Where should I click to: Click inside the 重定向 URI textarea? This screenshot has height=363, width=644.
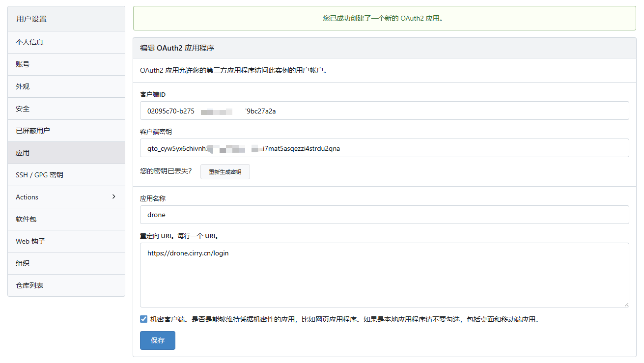click(384, 275)
